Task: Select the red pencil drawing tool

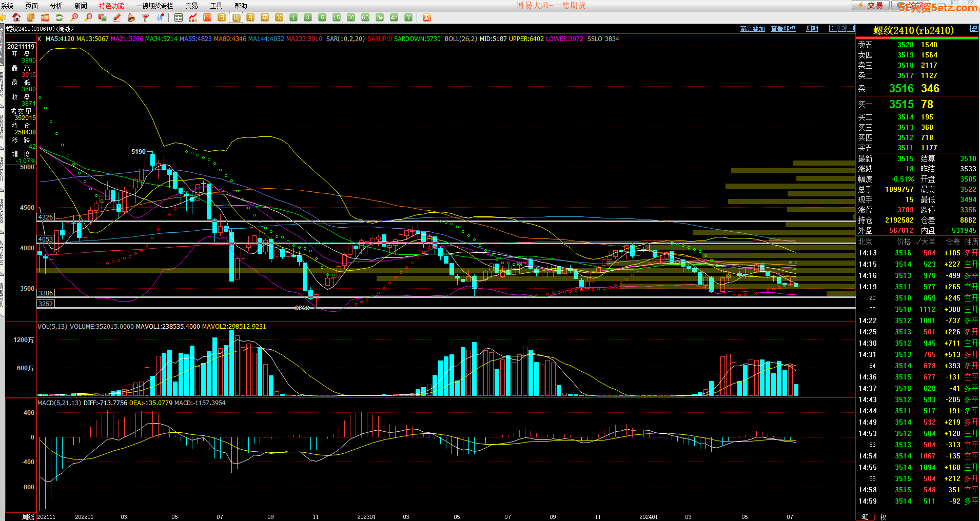Action: (117, 17)
